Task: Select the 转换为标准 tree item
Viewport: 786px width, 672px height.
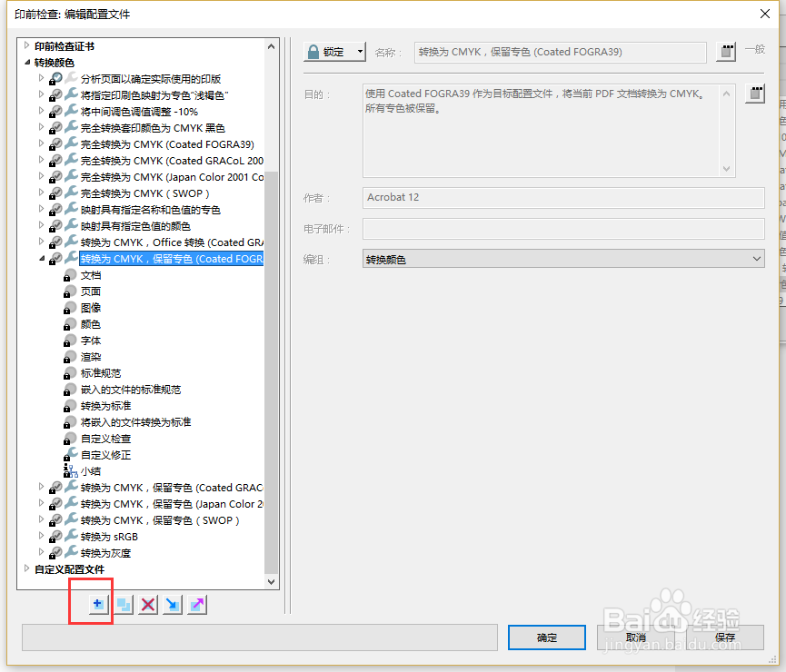Action: (x=105, y=406)
